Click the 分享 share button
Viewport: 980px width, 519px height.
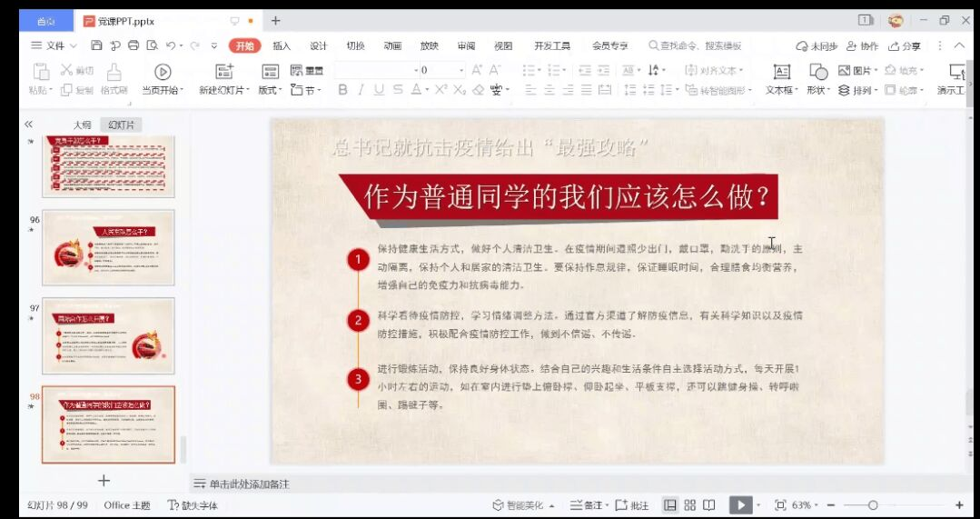pyautogui.click(x=905, y=45)
